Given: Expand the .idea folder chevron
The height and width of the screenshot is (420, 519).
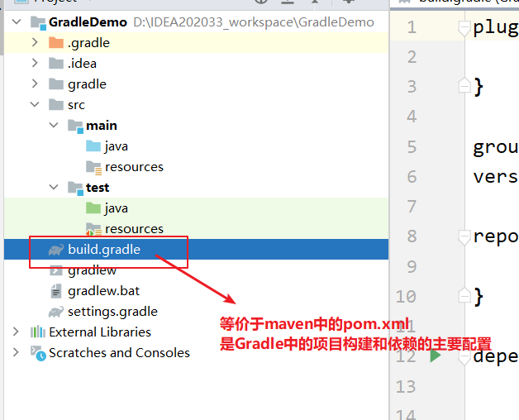Looking at the screenshot, I should pyautogui.click(x=35, y=63).
